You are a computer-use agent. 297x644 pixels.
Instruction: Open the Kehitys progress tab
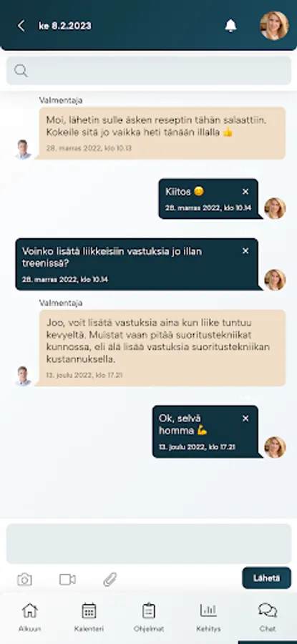(x=208, y=618)
